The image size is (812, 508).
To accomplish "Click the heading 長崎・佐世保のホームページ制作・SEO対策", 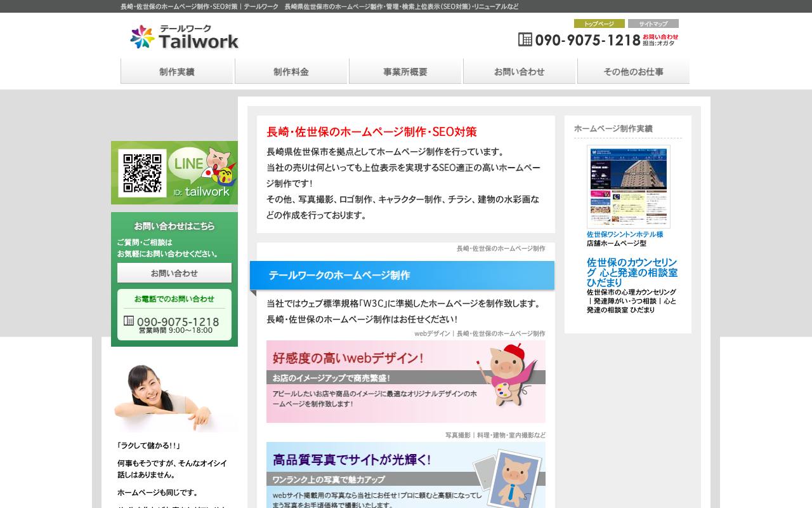I will coord(372,132).
